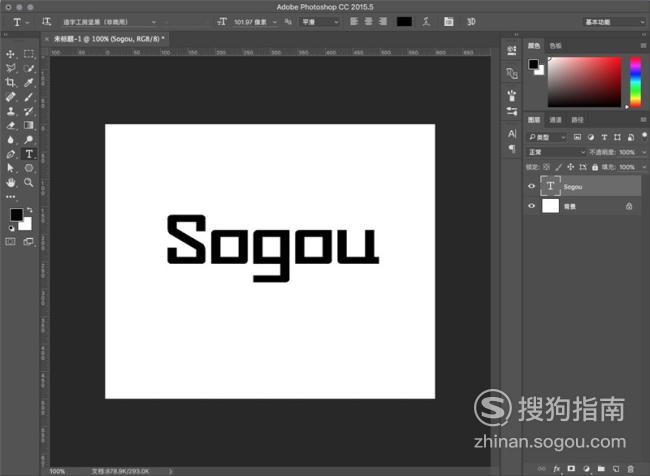650x476 pixels.
Task: Select the Healing Brush tool
Action: click(10, 97)
